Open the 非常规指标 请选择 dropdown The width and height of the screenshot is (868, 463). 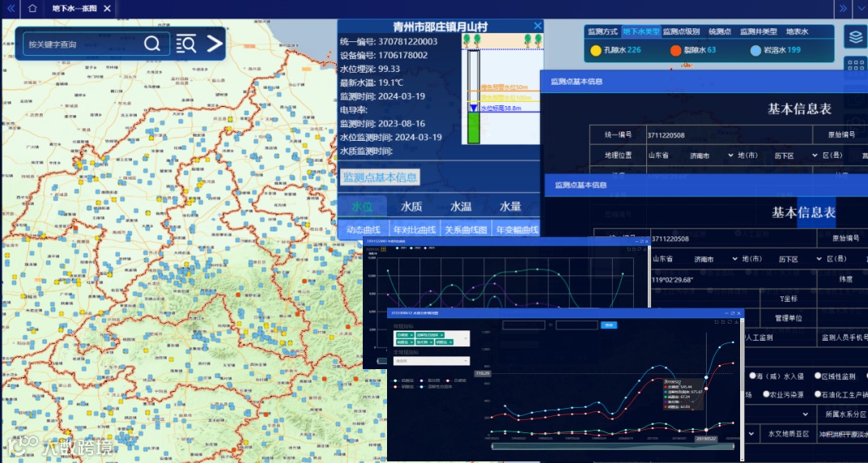pos(432,361)
